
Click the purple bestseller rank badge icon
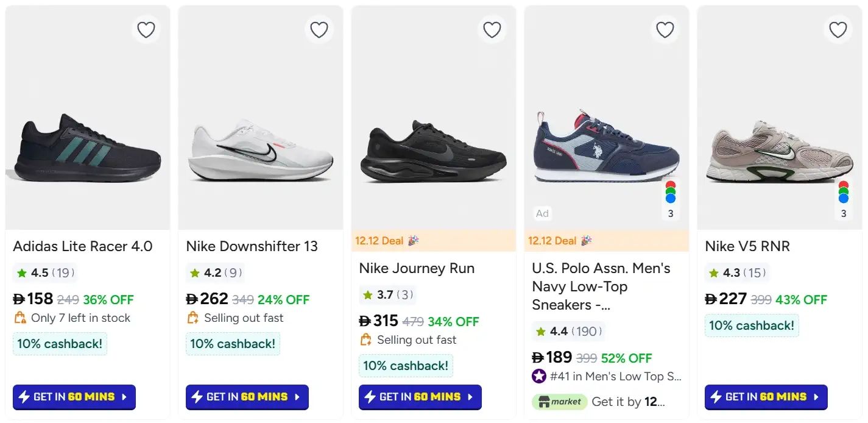pos(539,376)
